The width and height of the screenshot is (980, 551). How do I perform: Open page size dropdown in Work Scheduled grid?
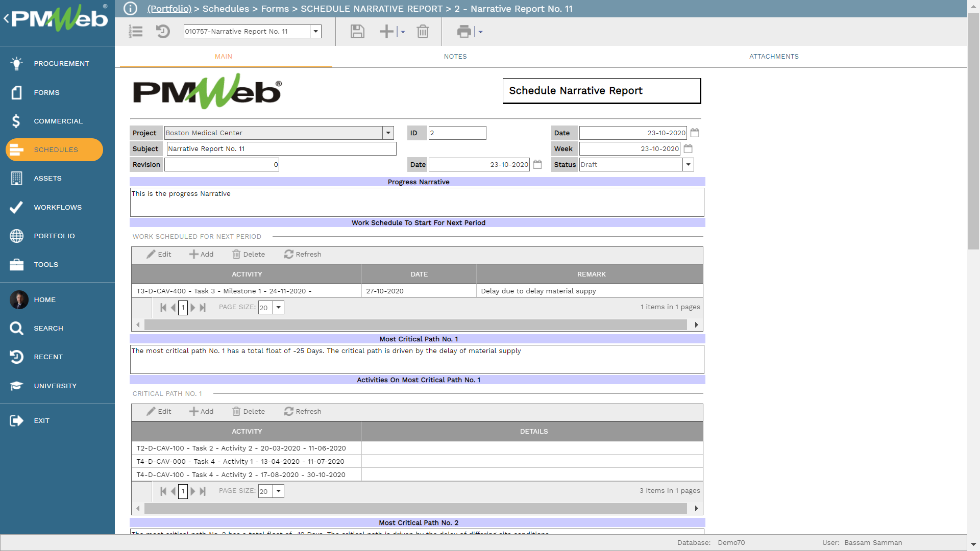coord(279,307)
